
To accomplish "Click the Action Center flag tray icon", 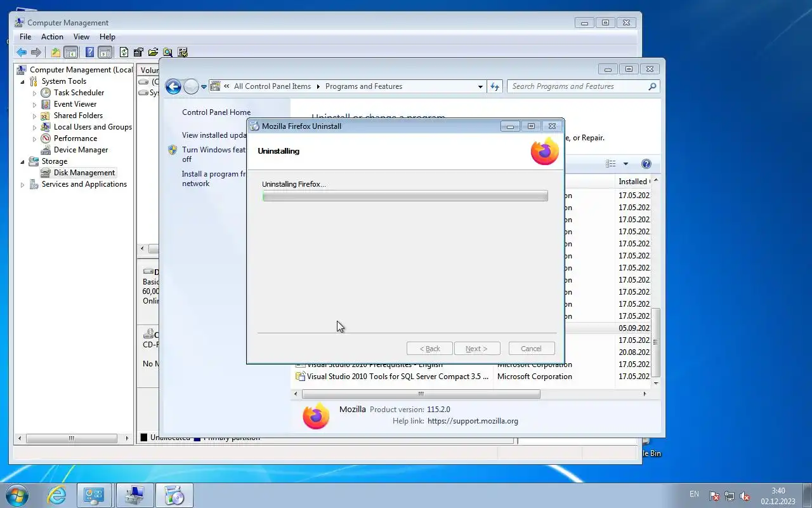I will pyautogui.click(x=714, y=496).
